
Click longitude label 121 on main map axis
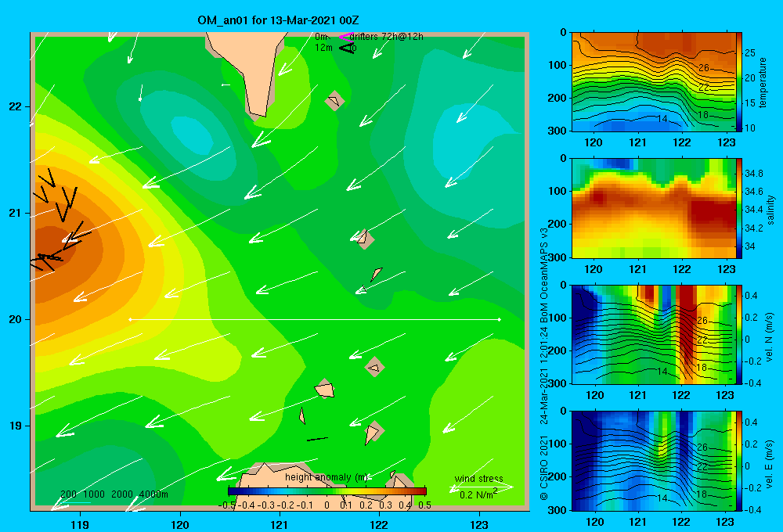280,524
